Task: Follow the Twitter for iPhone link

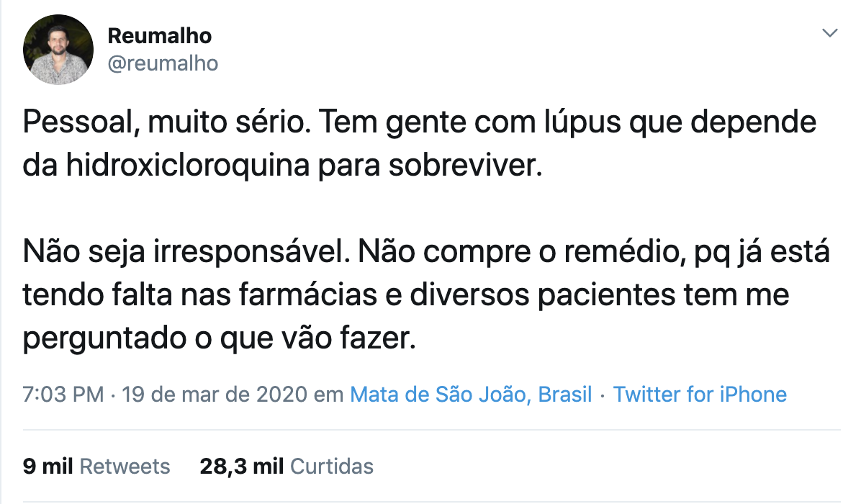Action: [700, 394]
